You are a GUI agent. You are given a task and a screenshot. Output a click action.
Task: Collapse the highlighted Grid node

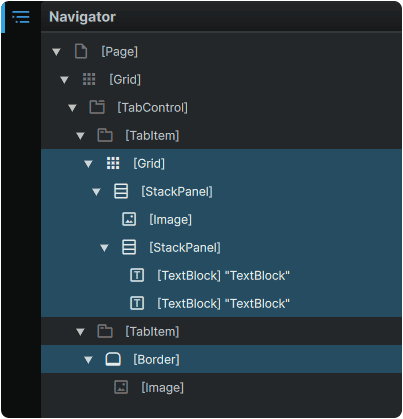[88, 164]
